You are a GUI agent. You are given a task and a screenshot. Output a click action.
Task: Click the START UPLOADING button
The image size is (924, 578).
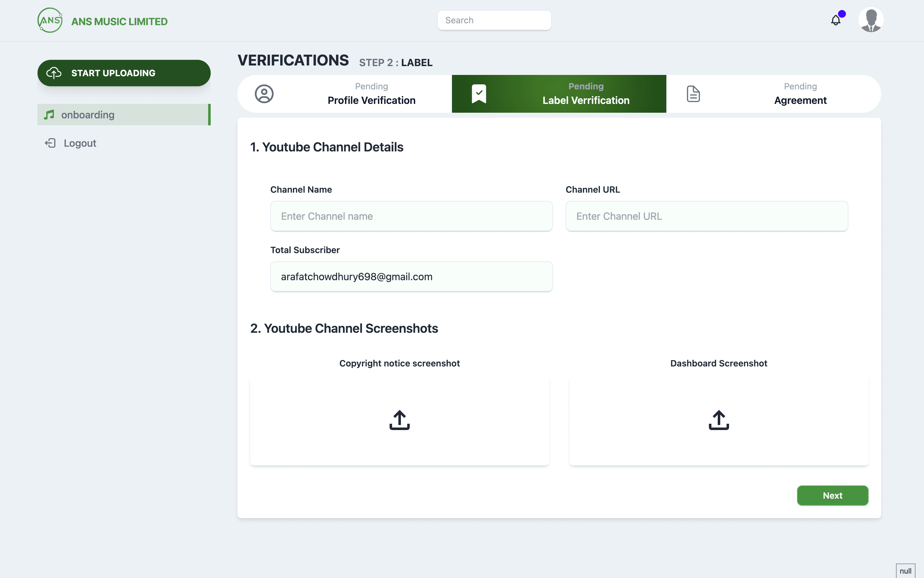(x=124, y=73)
